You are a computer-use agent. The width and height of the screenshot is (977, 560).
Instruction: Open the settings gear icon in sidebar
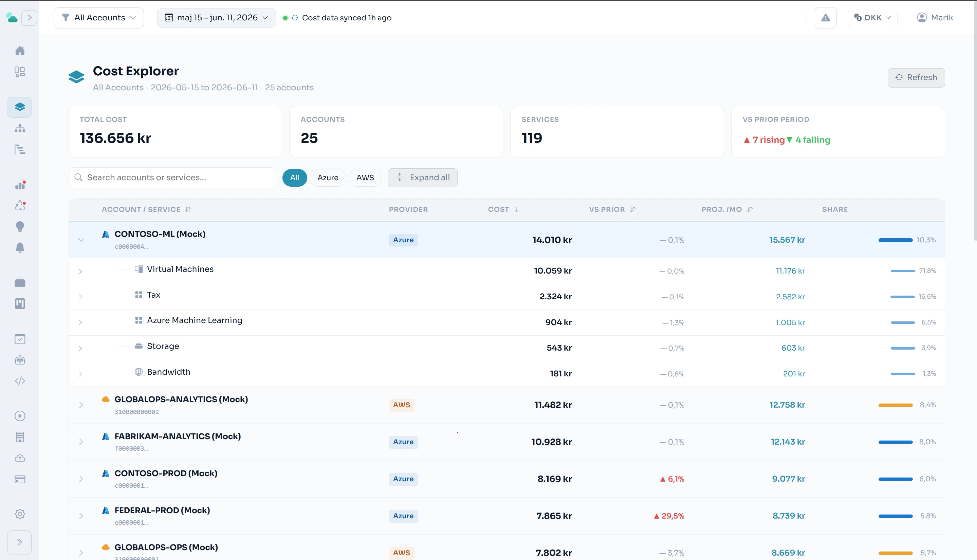click(x=20, y=514)
